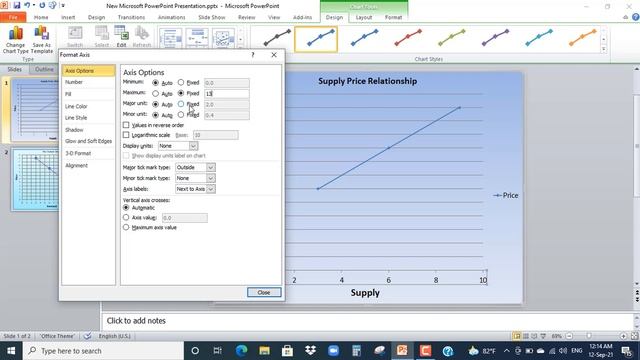Set Minimum to Fixed
The image size is (640, 360).
[x=181, y=82]
